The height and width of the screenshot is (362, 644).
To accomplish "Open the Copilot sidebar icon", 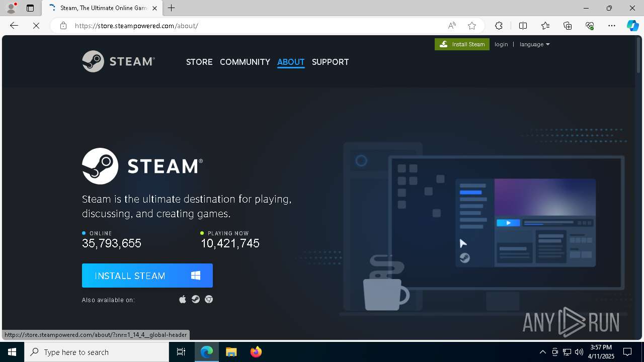I will 632,26.
